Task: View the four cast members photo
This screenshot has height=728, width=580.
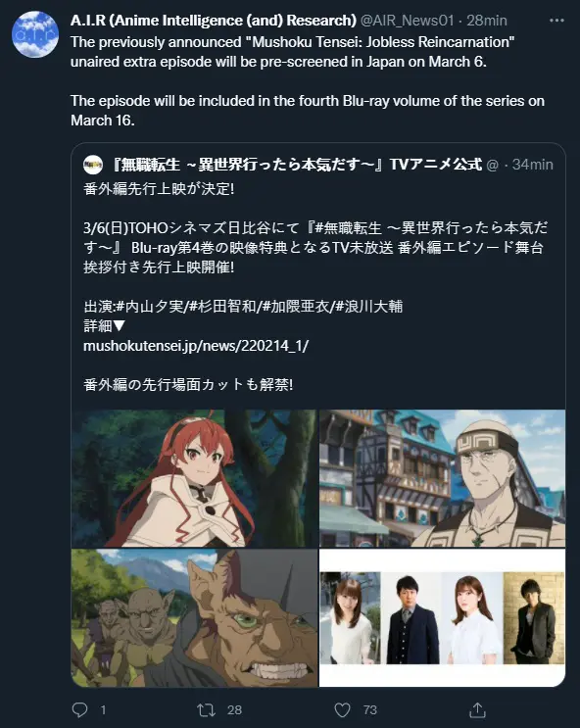Action: (x=442, y=618)
